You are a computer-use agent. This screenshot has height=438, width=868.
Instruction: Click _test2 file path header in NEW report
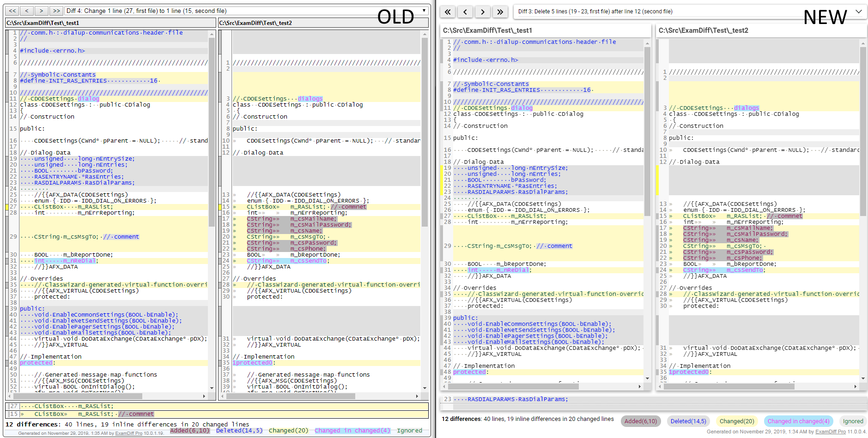pyautogui.click(x=761, y=30)
